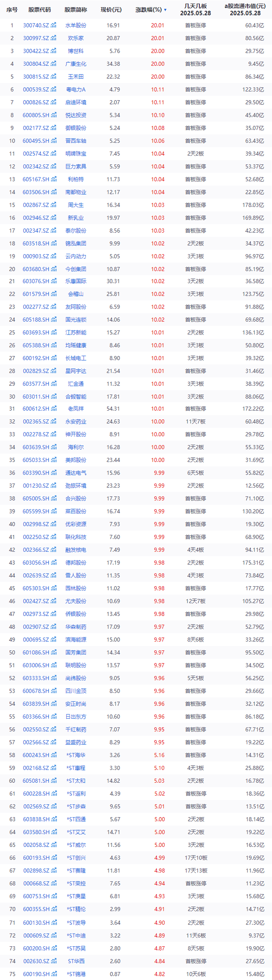The image size is (272, 980).
Task: Select price cell 54.31
Action: click(113, 408)
